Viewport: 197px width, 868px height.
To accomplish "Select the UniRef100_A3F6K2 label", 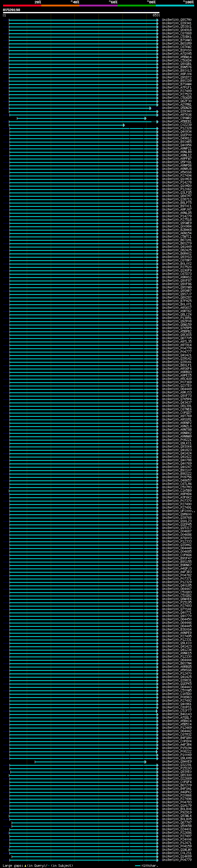I will click(x=177, y=497).
